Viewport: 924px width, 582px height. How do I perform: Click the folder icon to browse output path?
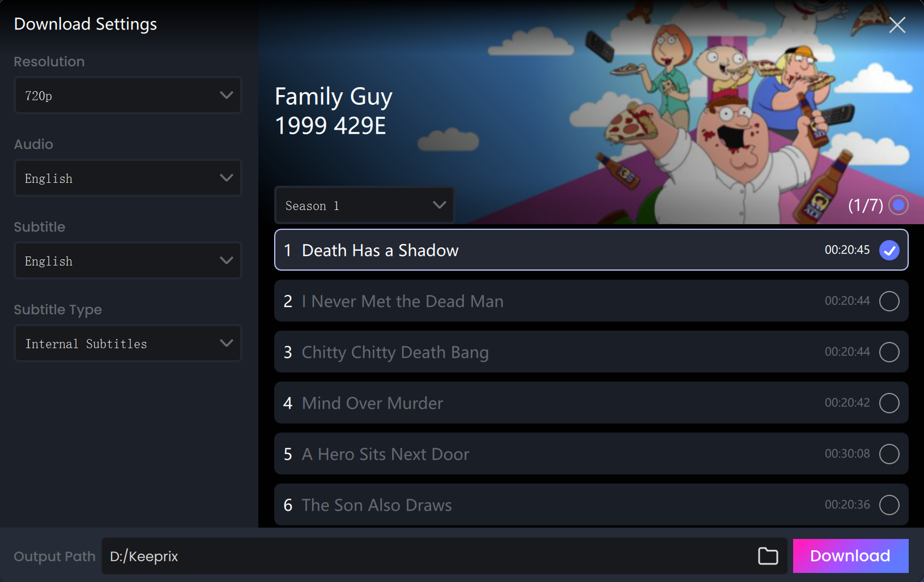(768, 556)
